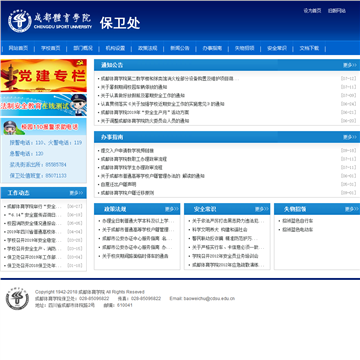Open the 科学文明养犬 safety article
360x360 pixels.
click(x=220, y=229)
